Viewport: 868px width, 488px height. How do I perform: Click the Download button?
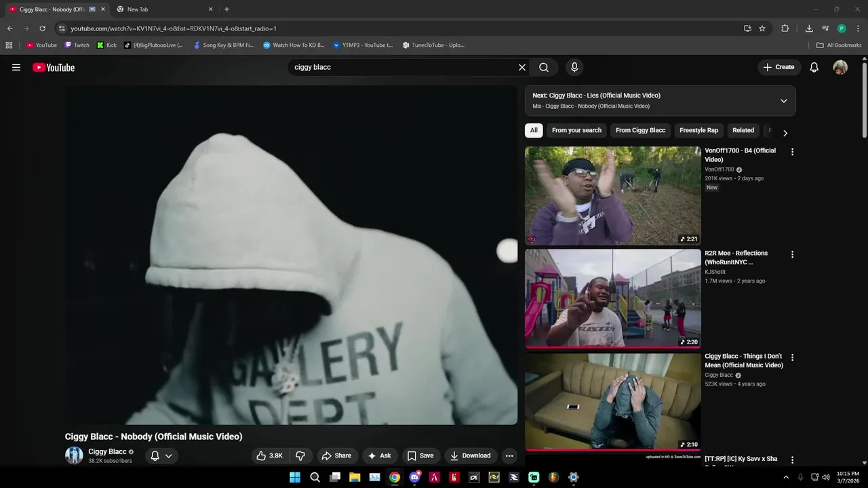click(471, 455)
